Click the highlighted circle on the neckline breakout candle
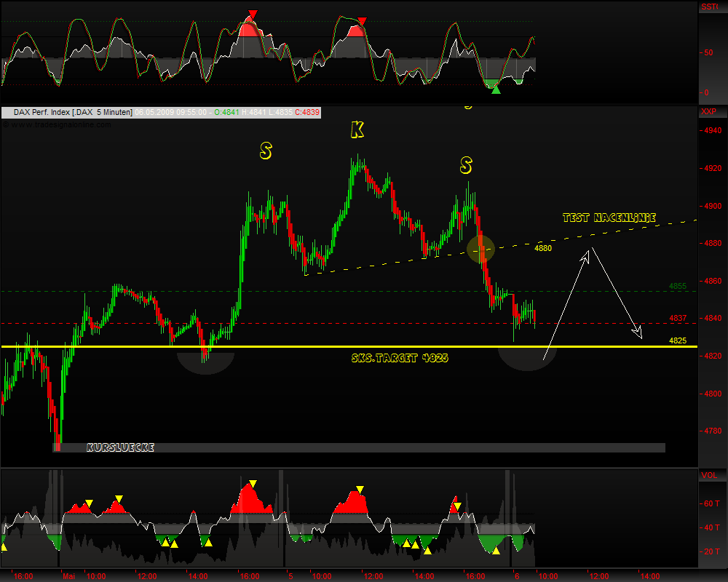 [x=480, y=250]
